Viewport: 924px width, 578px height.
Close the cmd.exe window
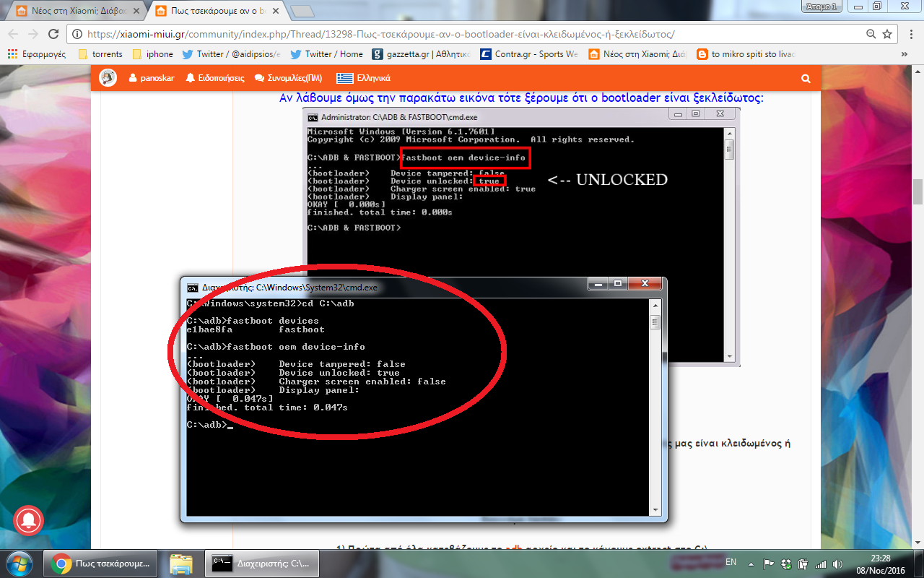pos(645,285)
